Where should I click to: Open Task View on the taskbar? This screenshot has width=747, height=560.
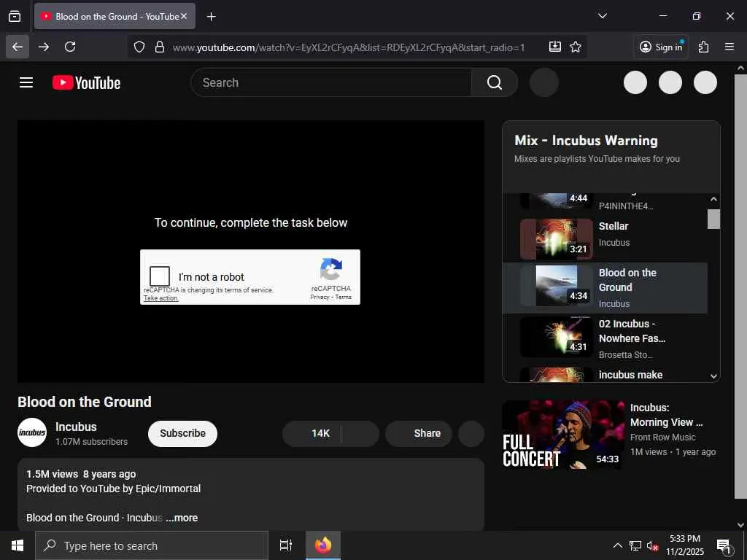(x=286, y=545)
